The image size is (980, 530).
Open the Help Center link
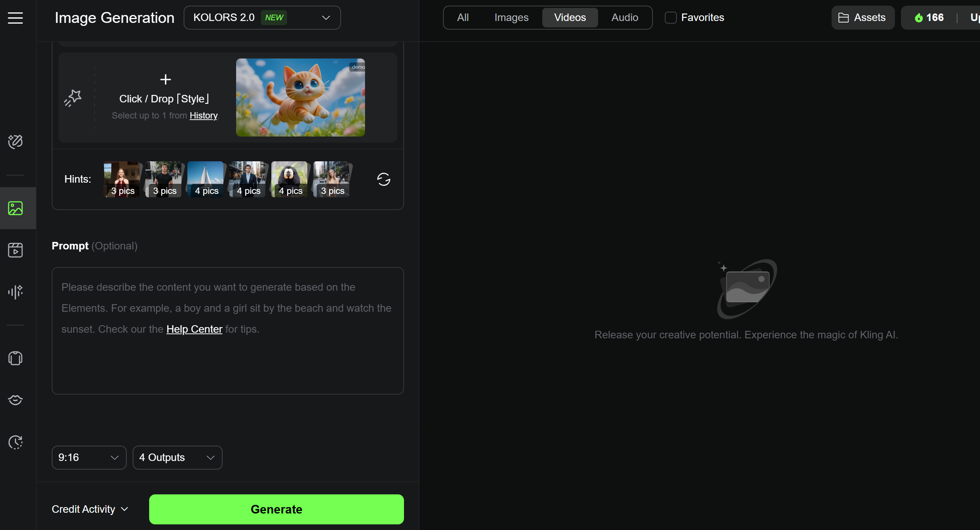click(194, 329)
